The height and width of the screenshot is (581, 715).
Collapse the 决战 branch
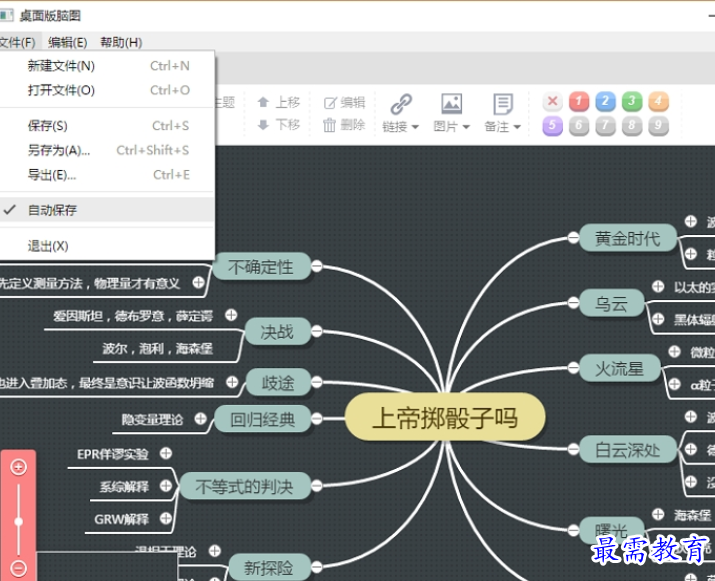(316, 331)
